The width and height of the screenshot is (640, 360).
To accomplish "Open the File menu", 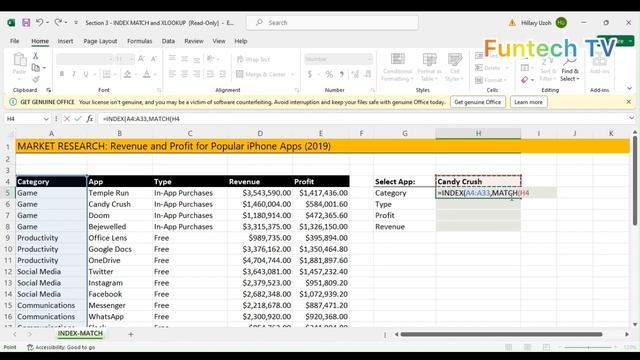I will (x=15, y=41).
